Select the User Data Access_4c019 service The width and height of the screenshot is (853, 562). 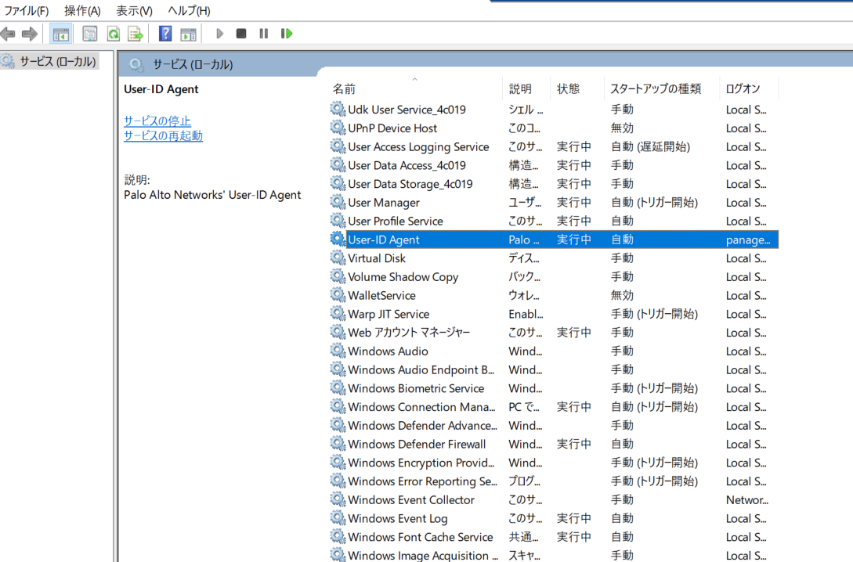point(554,165)
